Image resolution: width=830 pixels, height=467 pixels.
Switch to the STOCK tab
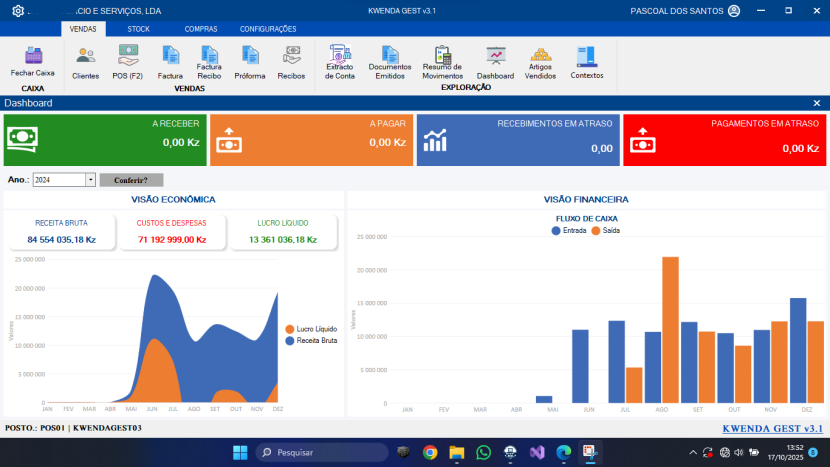(x=138, y=29)
